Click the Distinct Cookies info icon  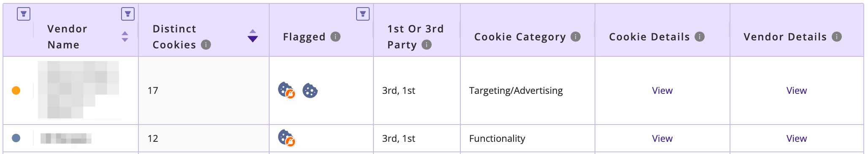coord(206,45)
